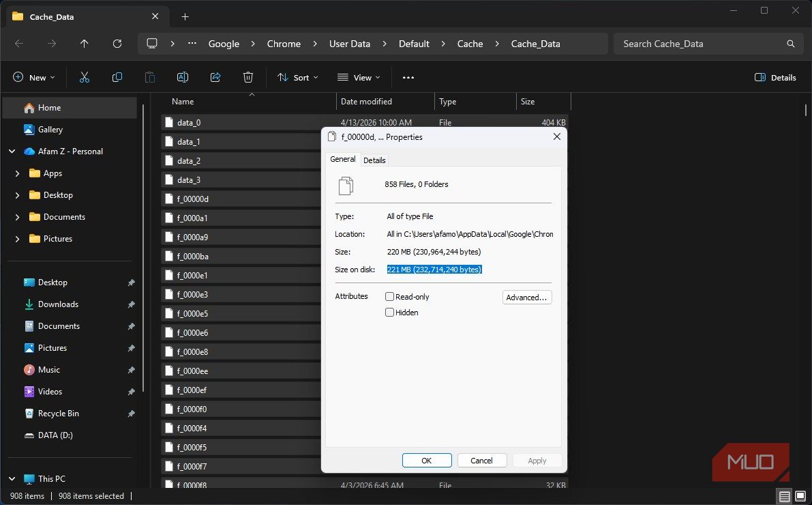Screen dimensions: 812x505
Task: Click the Cut scissors icon in toolbar
Action: click(85, 77)
